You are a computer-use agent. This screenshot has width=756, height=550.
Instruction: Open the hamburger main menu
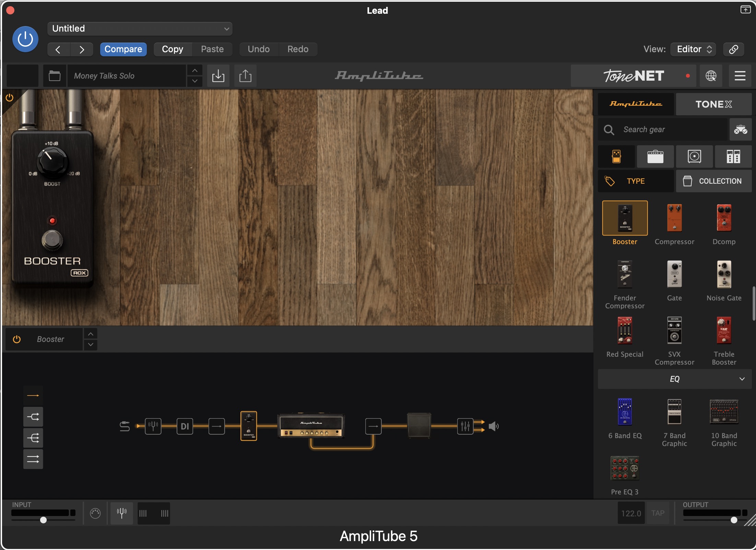(x=740, y=76)
